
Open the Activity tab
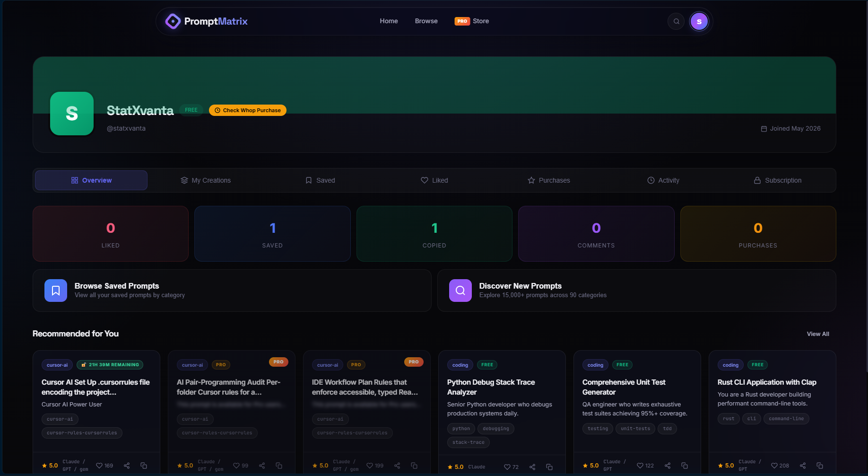tap(663, 180)
